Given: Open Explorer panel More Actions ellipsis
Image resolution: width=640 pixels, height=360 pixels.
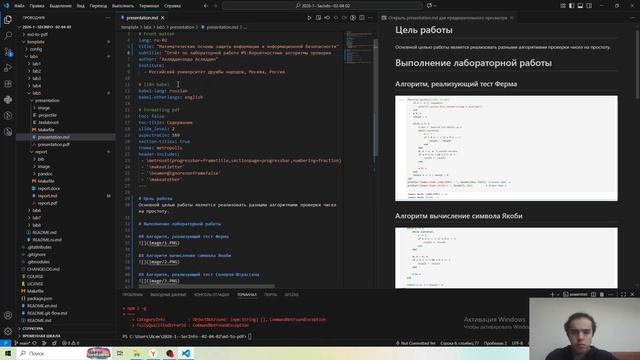Looking at the screenshot, I should 108,18.
